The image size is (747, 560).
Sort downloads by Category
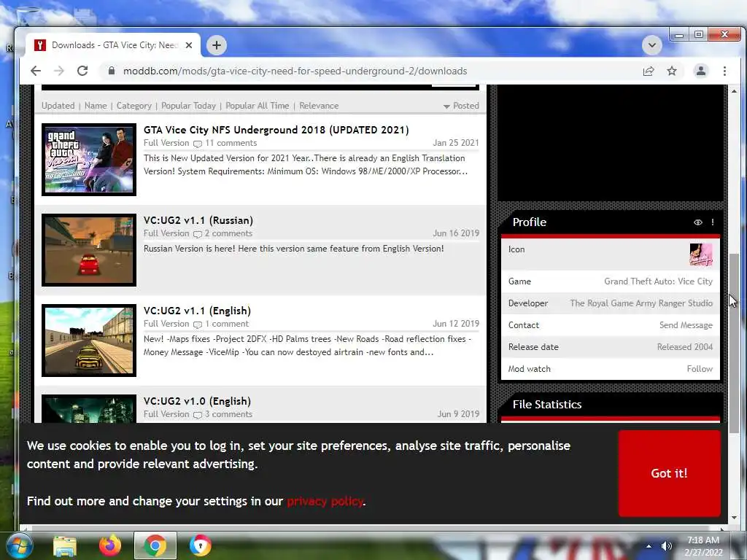134,106
